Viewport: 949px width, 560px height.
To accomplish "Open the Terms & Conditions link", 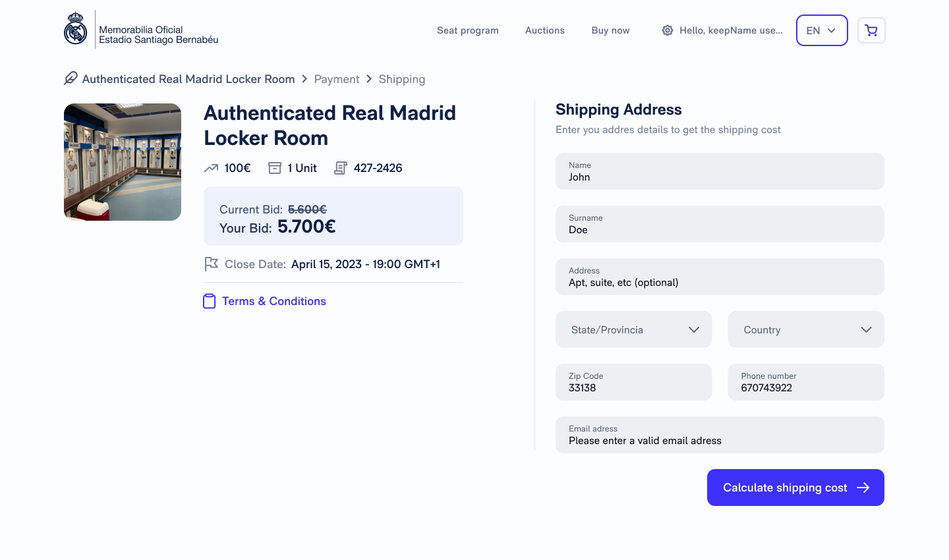I will [x=274, y=301].
